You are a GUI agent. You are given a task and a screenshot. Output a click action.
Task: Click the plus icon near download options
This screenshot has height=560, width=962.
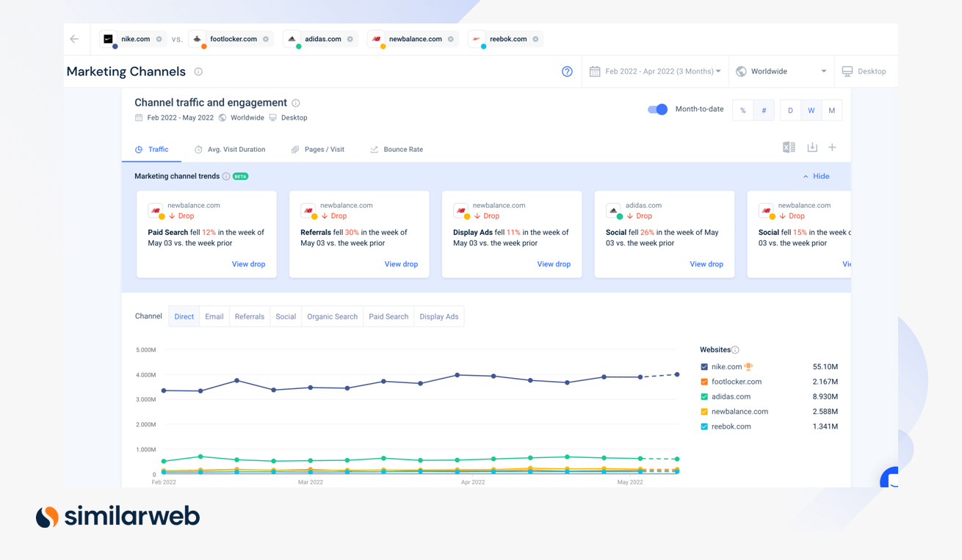click(x=832, y=147)
